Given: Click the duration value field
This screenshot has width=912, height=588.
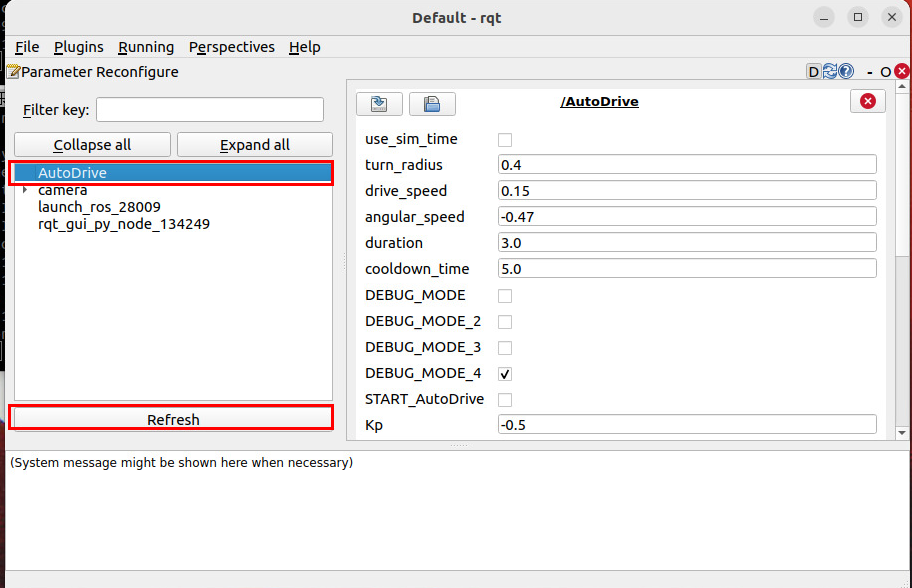Looking at the screenshot, I should pos(687,243).
